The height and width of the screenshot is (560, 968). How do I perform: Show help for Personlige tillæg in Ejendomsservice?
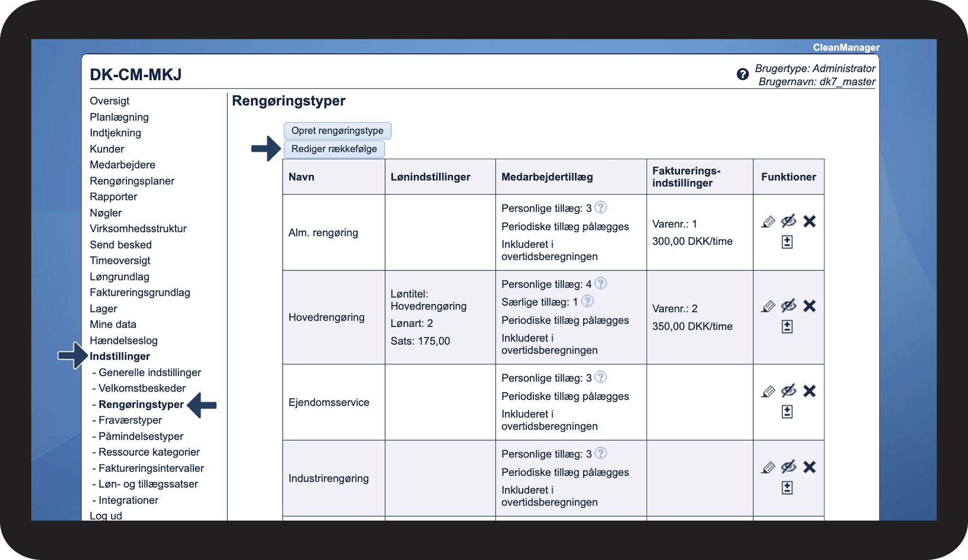pyautogui.click(x=601, y=377)
